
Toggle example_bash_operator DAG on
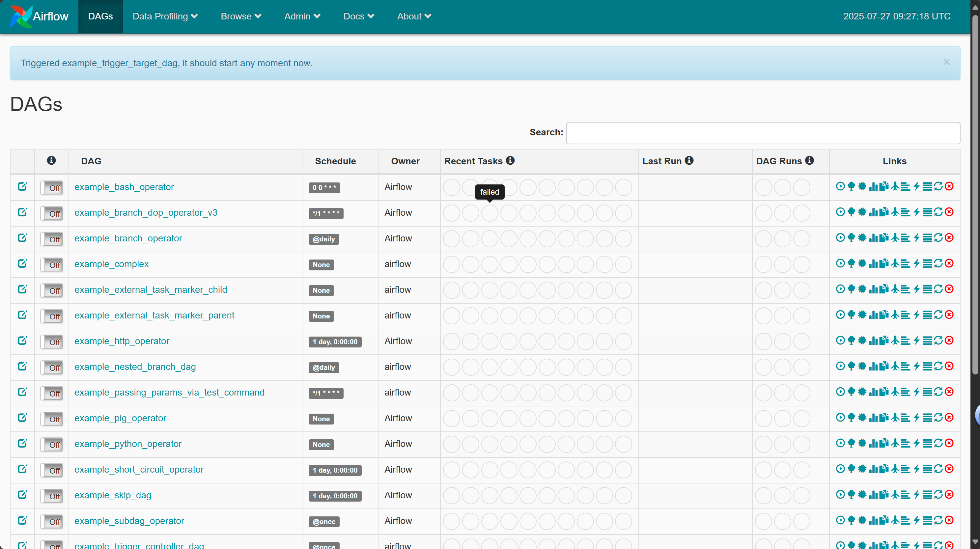click(x=52, y=188)
